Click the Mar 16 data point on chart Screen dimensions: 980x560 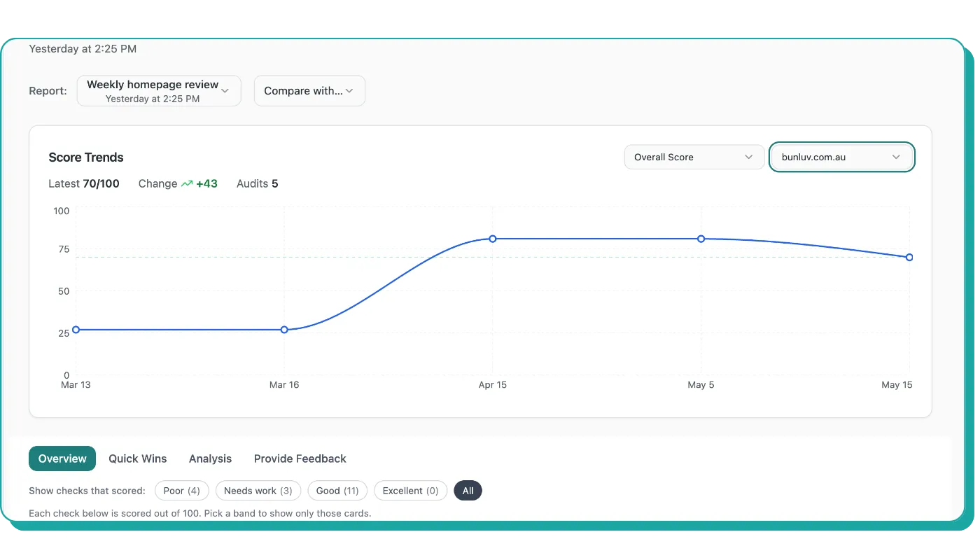[284, 330]
